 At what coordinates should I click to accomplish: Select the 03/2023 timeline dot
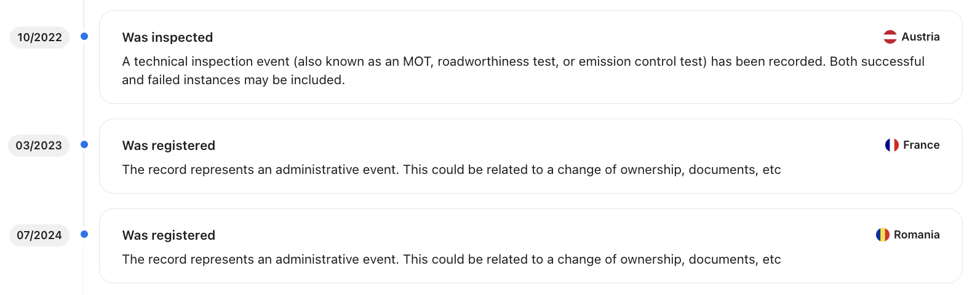point(84,144)
